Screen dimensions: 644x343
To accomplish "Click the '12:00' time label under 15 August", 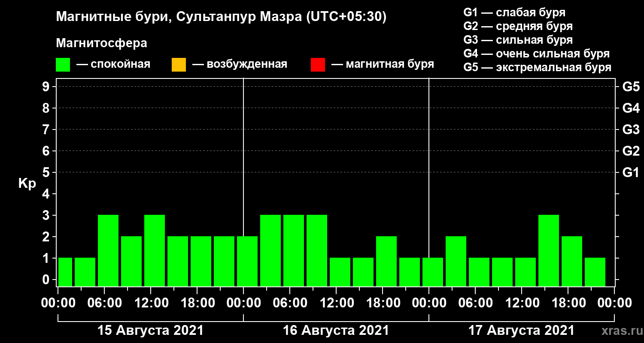I will [x=151, y=303].
